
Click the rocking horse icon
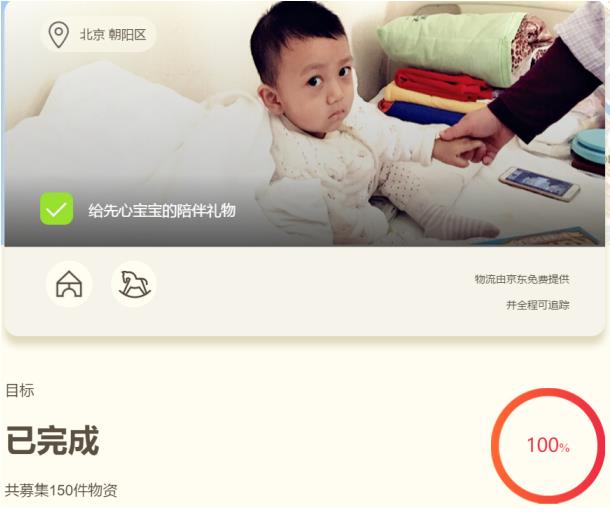pyautogui.click(x=134, y=284)
